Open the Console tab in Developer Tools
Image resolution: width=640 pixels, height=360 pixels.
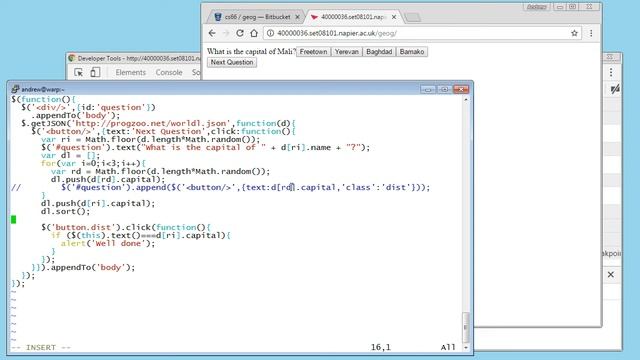click(169, 73)
